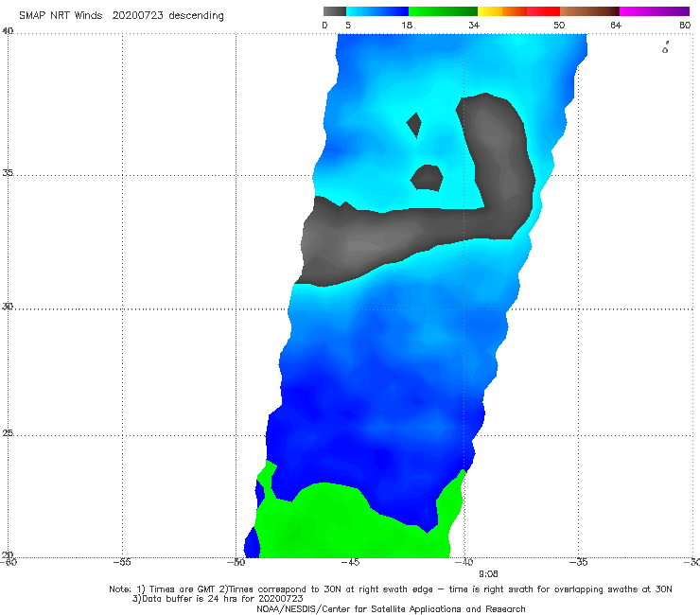Screen dimensions: 700x615
Task: Click the word 'descending' in the title
Action: [196, 16]
